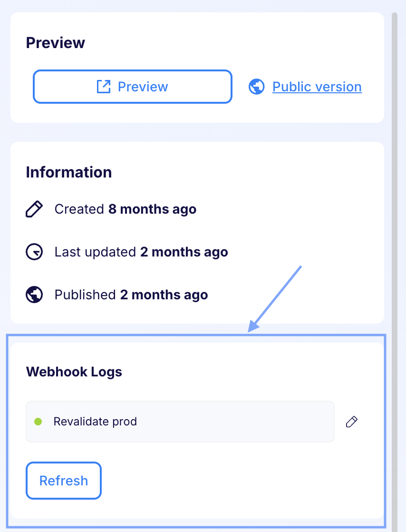This screenshot has height=532, width=406.
Task: Click the Webhook Logs heading
Action: point(74,372)
